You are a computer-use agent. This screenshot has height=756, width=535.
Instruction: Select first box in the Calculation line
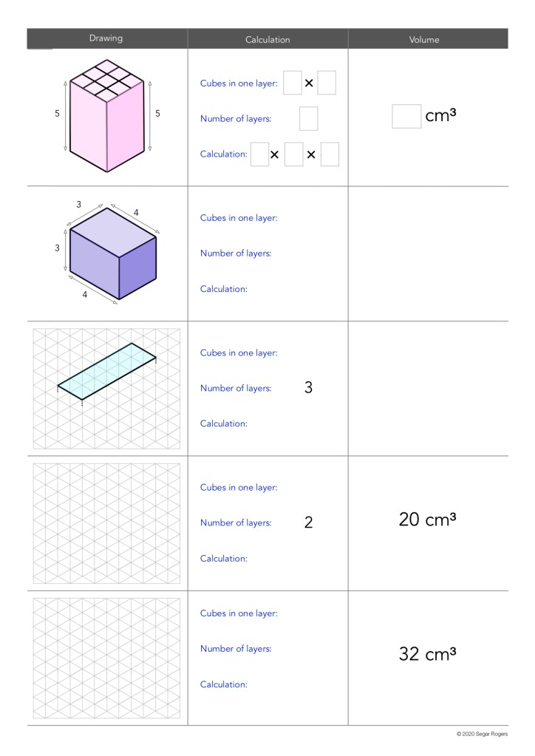coord(259,154)
